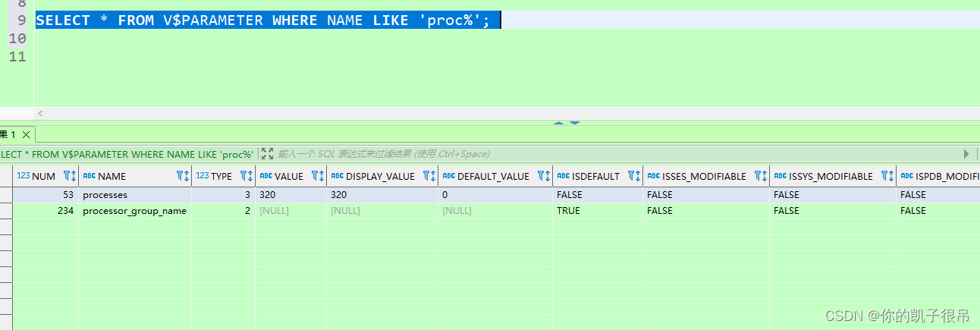The width and height of the screenshot is (980, 330).
Task: Select the ISDEFAULT cell FALSE in processes row
Action: (x=598, y=195)
